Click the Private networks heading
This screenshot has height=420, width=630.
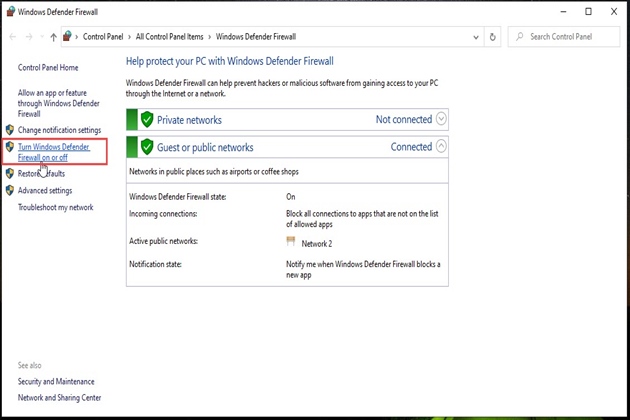[189, 120]
